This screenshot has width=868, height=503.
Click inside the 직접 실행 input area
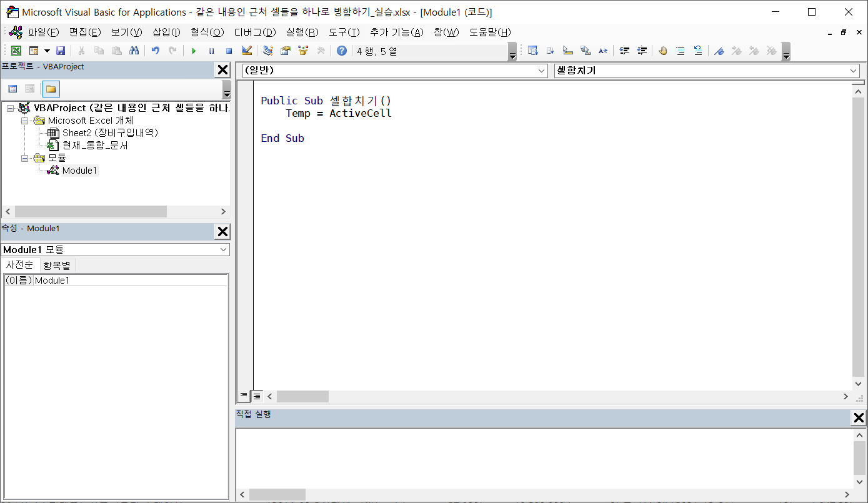point(543,457)
